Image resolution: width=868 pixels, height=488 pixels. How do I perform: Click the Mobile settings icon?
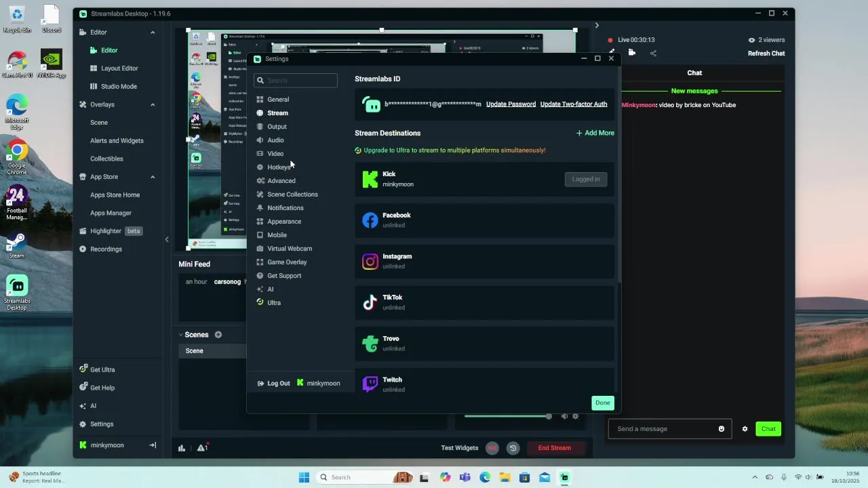coord(260,235)
